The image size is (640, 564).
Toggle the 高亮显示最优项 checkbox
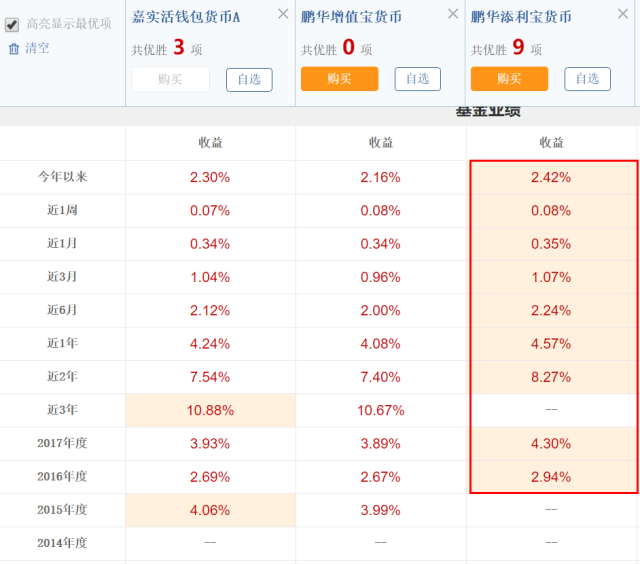[x=12, y=24]
